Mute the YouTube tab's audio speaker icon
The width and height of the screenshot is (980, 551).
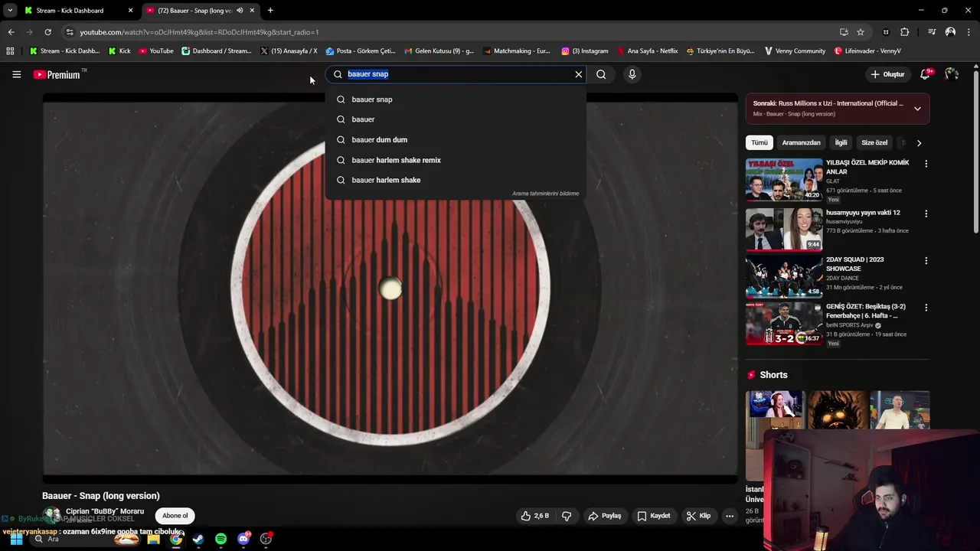pos(240,11)
